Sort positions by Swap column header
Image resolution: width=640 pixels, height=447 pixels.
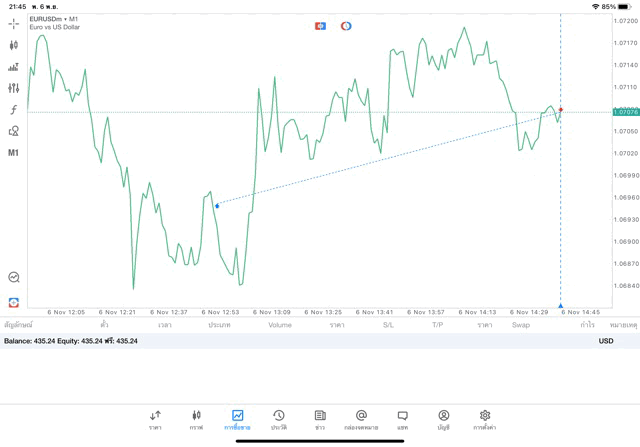pyautogui.click(x=521, y=325)
